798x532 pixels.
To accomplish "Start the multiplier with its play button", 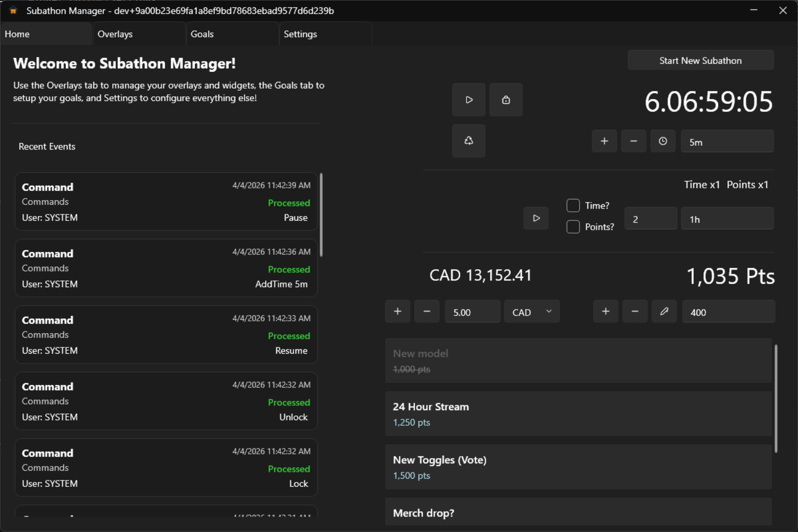I will click(x=536, y=218).
